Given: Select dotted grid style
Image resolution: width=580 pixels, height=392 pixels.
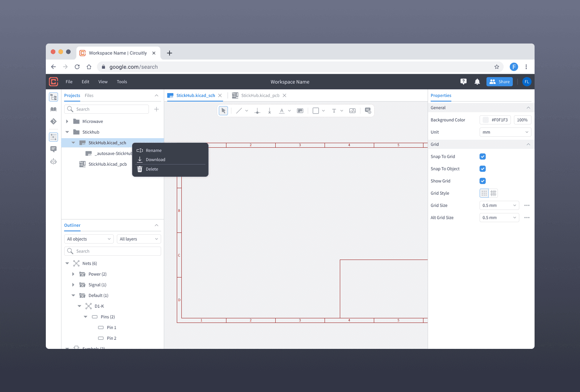Looking at the screenshot, I should point(484,193).
